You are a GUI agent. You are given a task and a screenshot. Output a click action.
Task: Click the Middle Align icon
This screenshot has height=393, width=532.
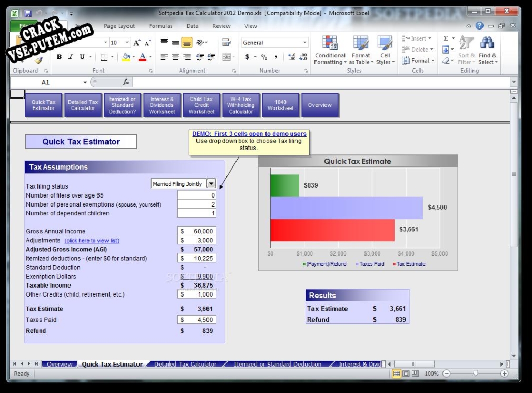tap(175, 43)
